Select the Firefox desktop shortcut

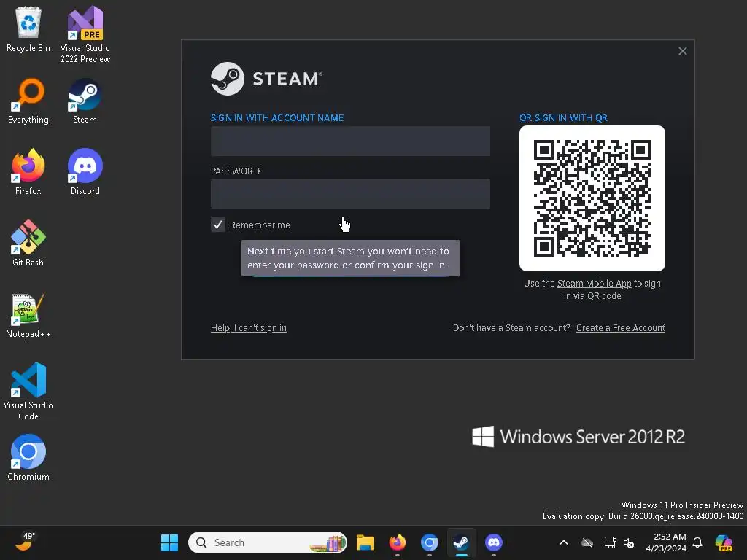[28, 172]
